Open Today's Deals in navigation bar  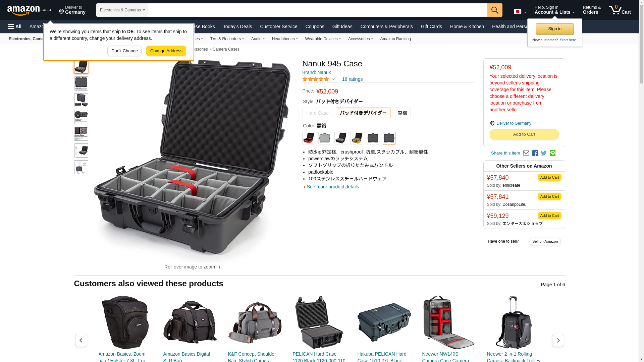pyautogui.click(x=237, y=26)
